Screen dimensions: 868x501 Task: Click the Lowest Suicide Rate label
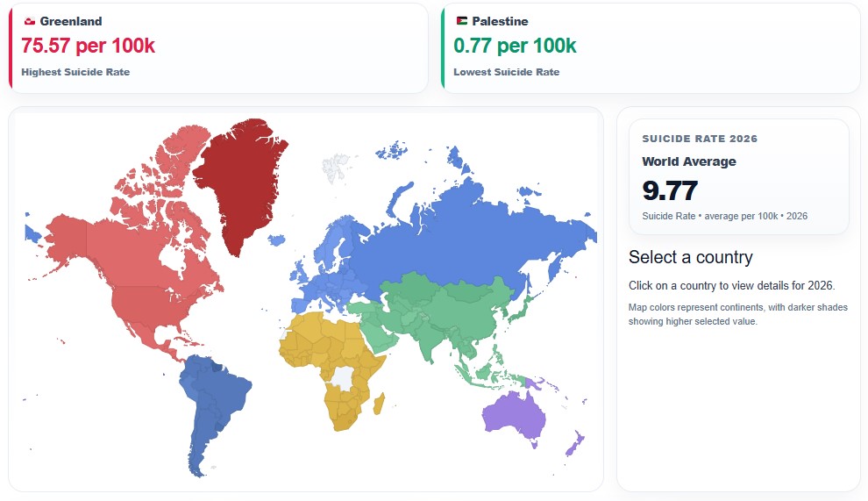tap(507, 72)
